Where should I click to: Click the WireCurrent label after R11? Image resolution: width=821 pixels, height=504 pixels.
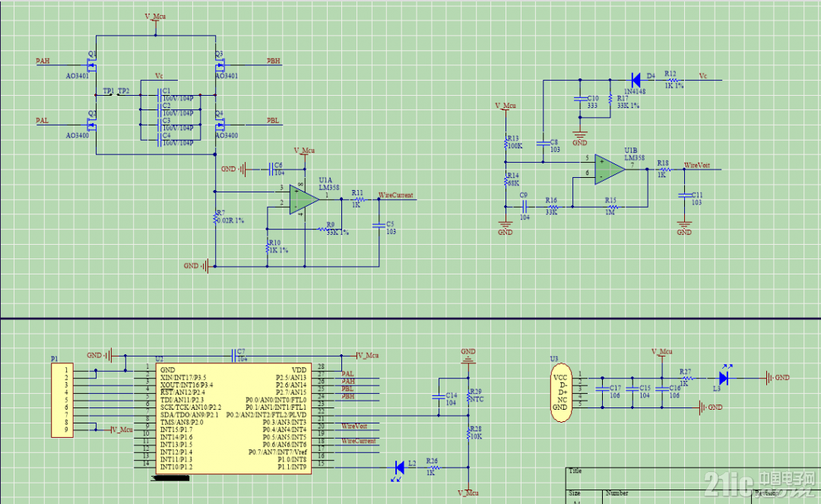click(x=396, y=195)
